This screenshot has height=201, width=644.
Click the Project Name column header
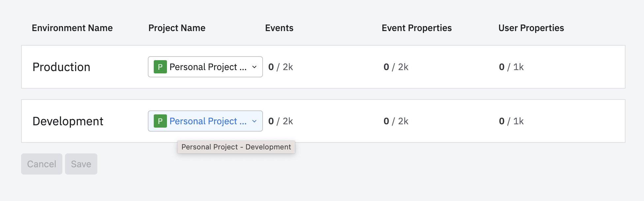pos(177,28)
